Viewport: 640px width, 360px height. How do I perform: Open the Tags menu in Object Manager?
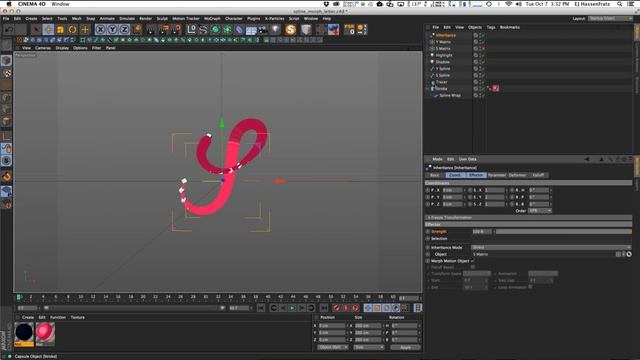(x=491, y=27)
